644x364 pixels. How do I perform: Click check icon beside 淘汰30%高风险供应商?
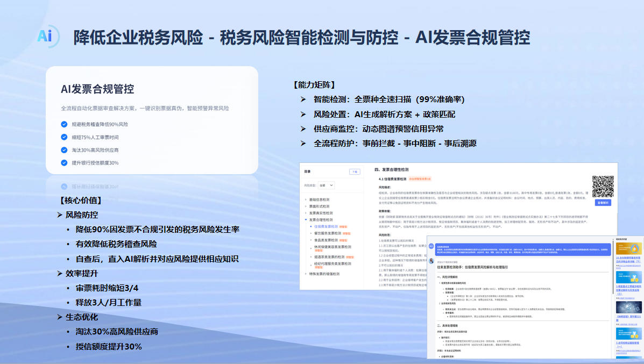click(64, 150)
